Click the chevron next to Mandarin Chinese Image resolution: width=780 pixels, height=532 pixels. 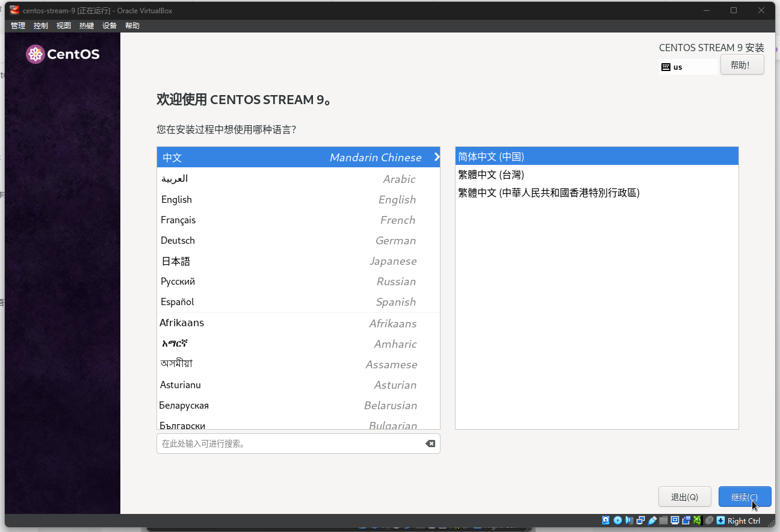(437, 157)
